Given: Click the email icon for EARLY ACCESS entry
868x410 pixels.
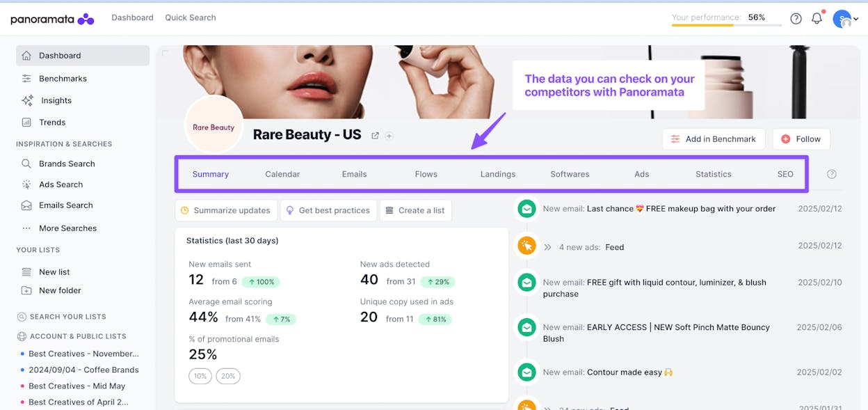Looking at the screenshot, I should coord(527,328).
